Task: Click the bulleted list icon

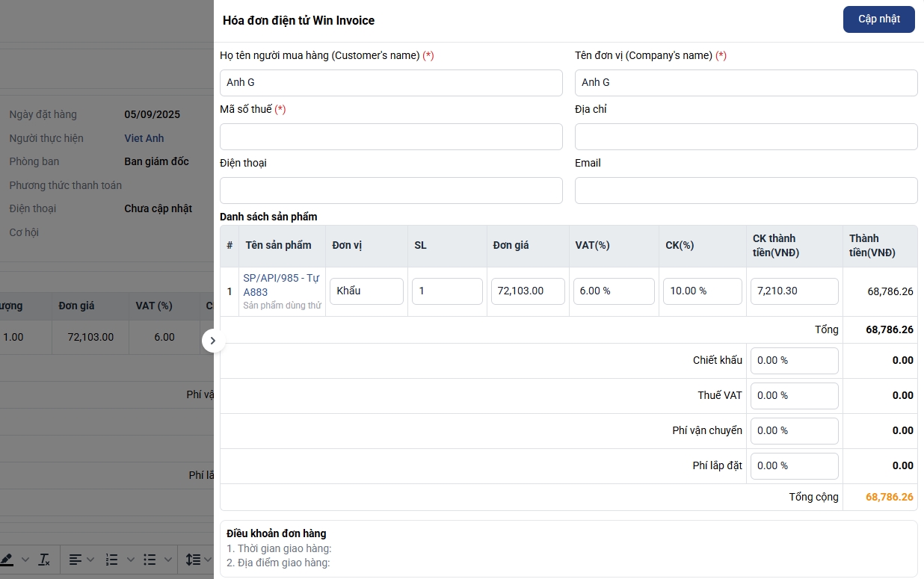Action: point(150,559)
